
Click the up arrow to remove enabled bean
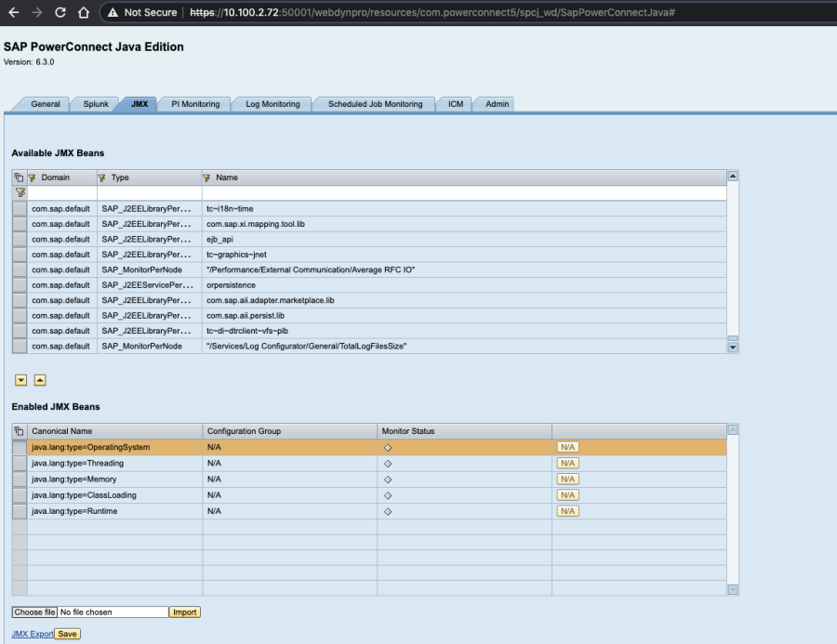pyautogui.click(x=40, y=379)
